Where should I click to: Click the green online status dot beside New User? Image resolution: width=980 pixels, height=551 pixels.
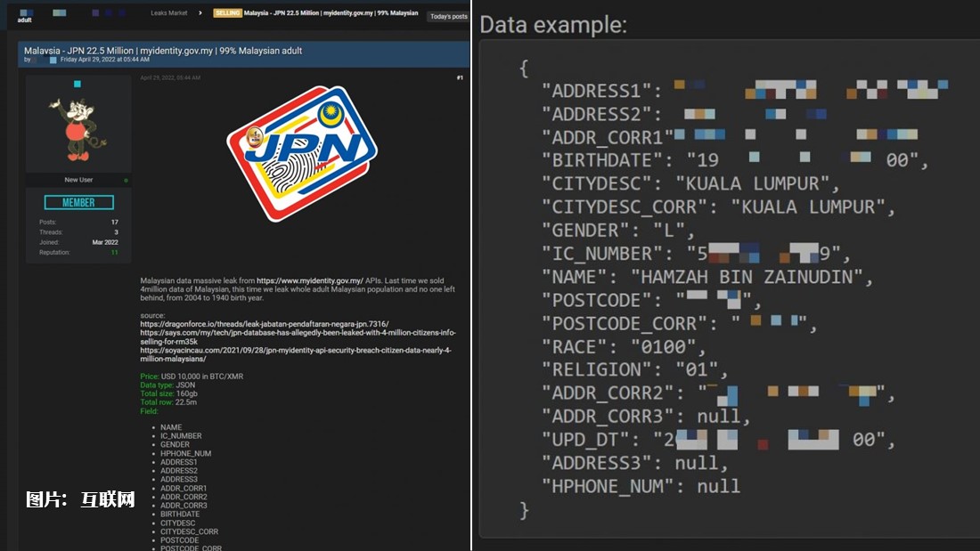coord(127,181)
